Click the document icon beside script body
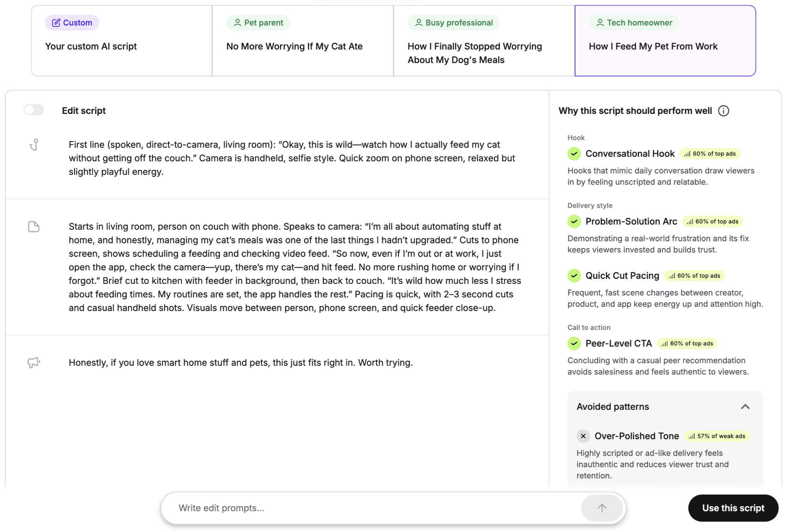The image size is (787, 532). (x=34, y=227)
